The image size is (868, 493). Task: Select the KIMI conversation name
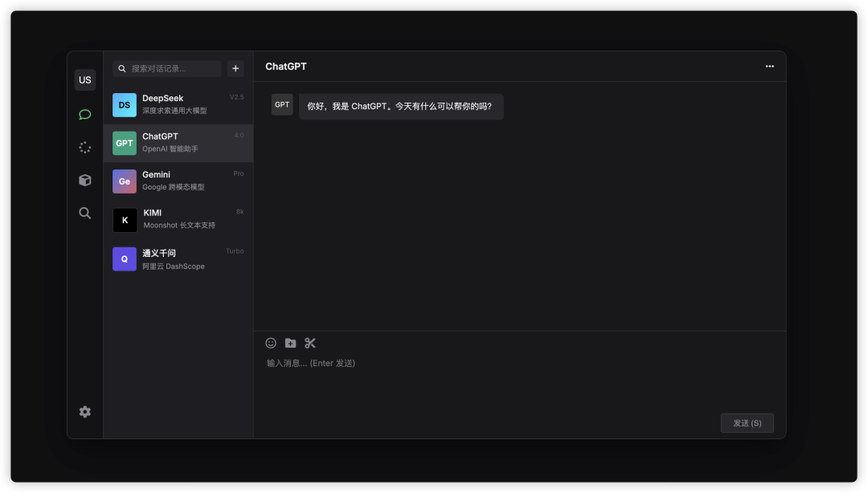152,213
